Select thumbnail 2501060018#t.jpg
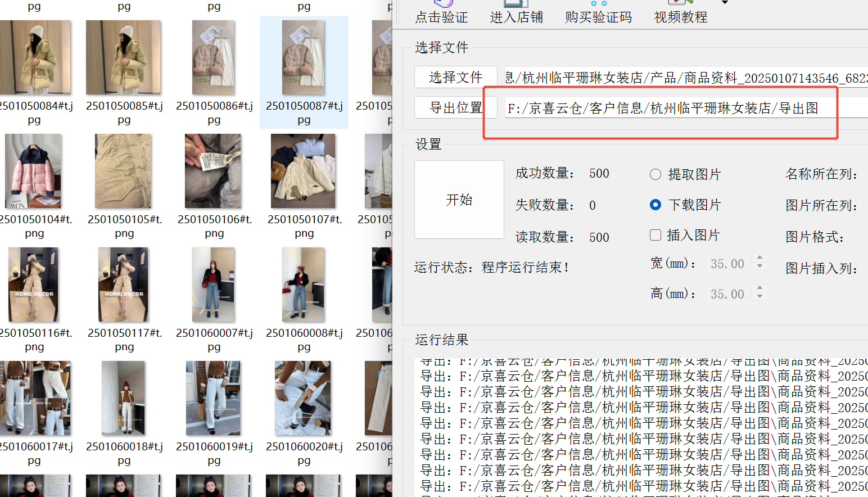The height and width of the screenshot is (497, 868). click(x=124, y=398)
